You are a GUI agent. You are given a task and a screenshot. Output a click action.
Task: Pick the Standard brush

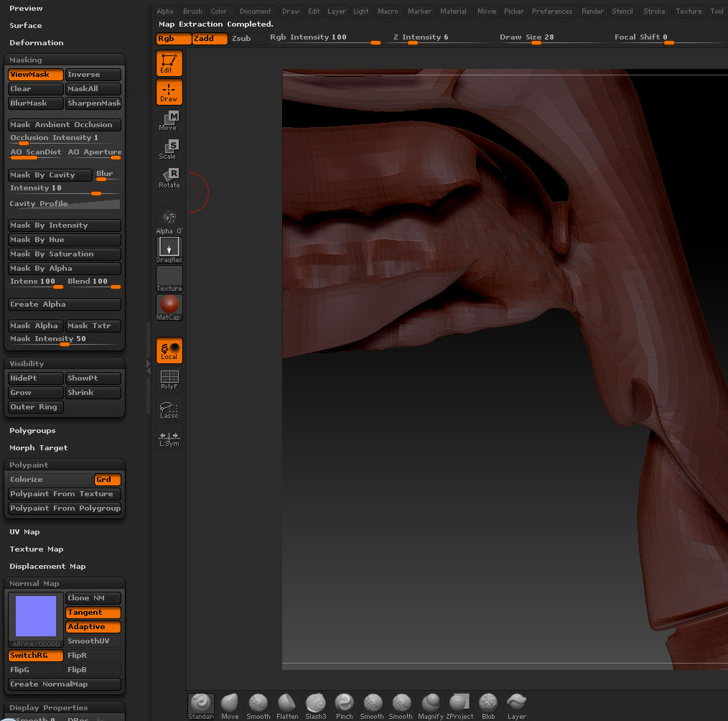200,706
